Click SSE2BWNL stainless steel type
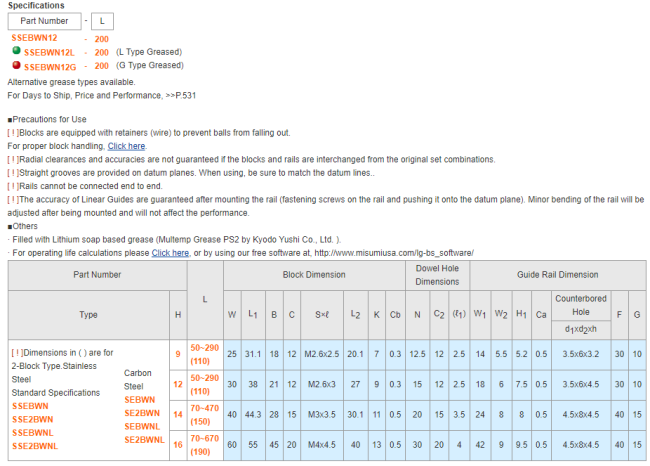Image resolution: width=650 pixels, height=466 pixels. click(35, 446)
